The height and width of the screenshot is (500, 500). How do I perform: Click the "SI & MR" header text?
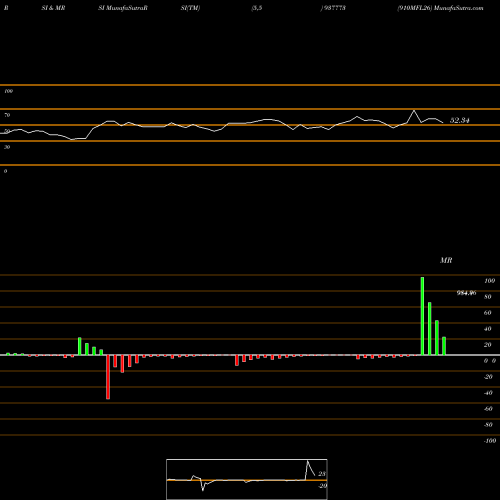(x=53, y=8)
